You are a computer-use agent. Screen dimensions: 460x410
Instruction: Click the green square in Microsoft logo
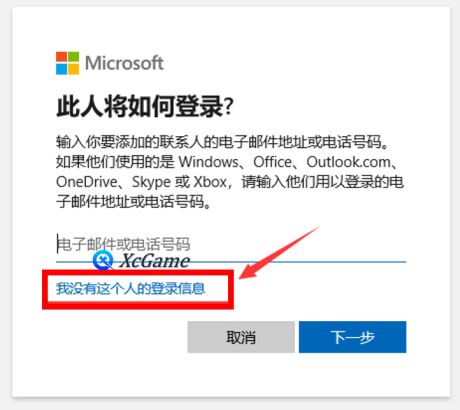pyautogui.click(x=74, y=57)
